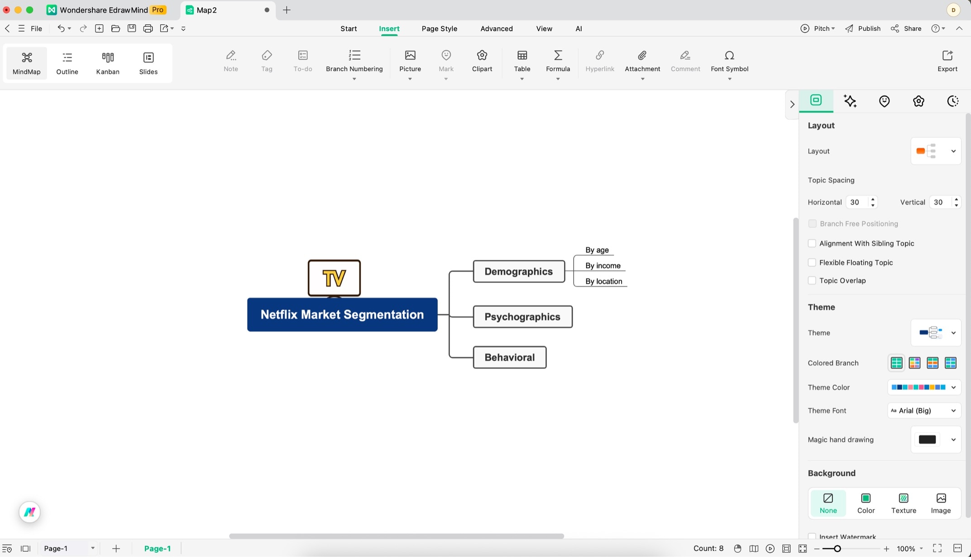971x560 pixels.
Task: Insert a To-do item
Action: pyautogui.click(x=302, y=61)
